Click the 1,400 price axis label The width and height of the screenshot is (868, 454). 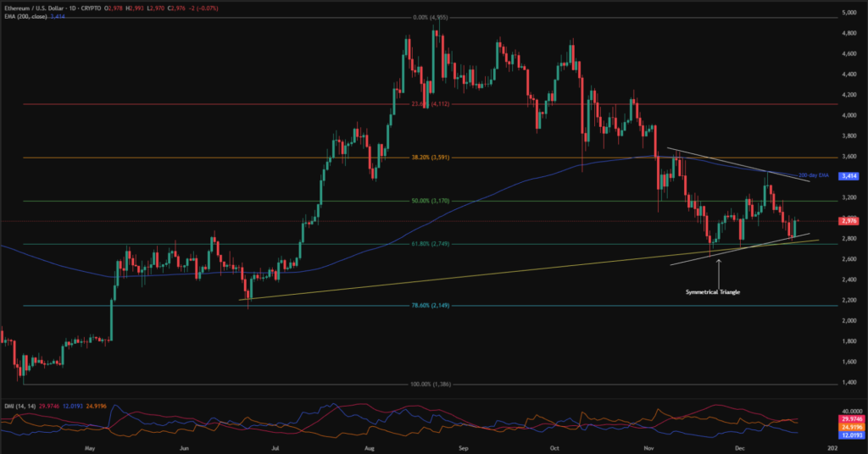849,383
